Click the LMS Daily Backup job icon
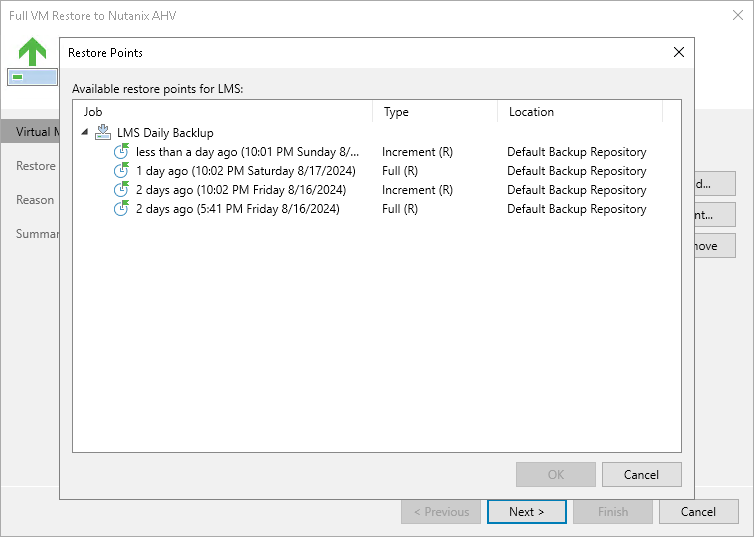The height and width of the screenshot is (537, 754). tap(102, 133)
